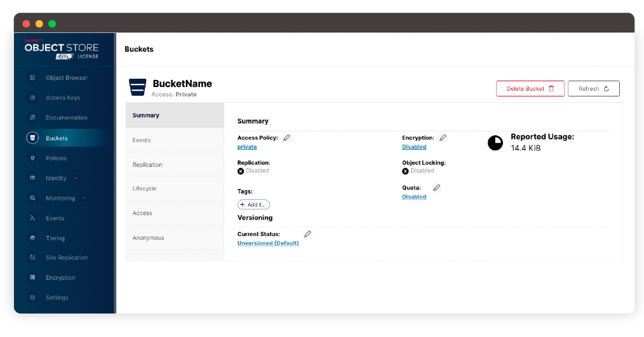Click the Site Replication sidebar icon

32,258
